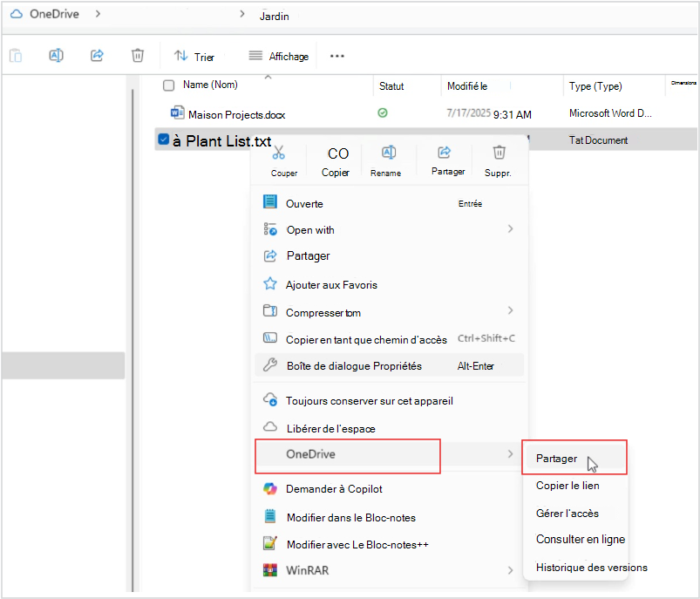Click Copier in the context menu top row

336,161
